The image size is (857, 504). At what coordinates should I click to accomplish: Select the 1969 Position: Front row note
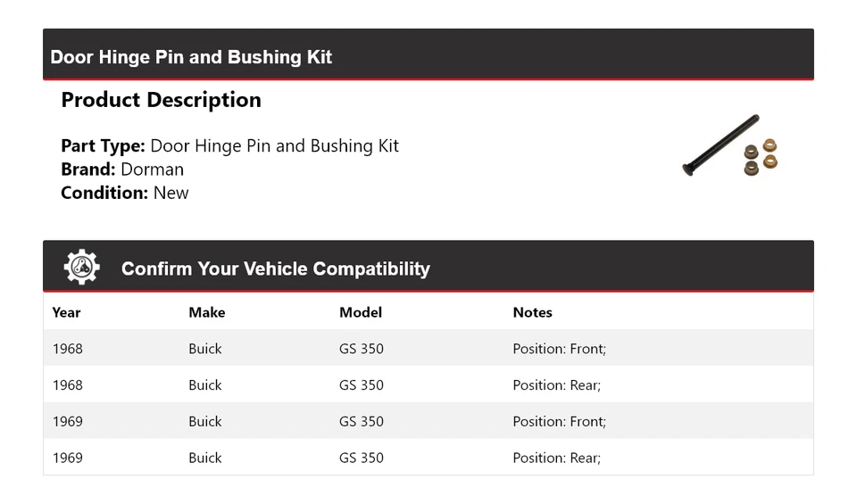pyautogui.click(x=559, y=422)
